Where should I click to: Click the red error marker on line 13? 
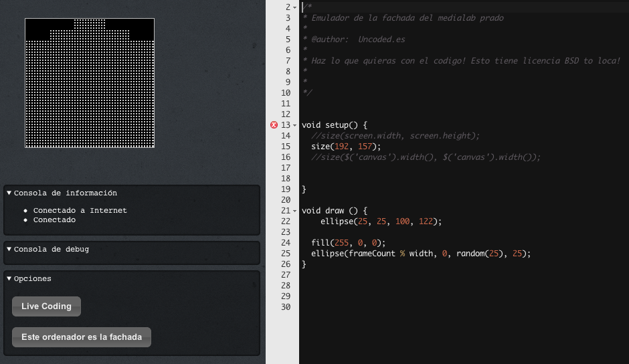[274, 125]
